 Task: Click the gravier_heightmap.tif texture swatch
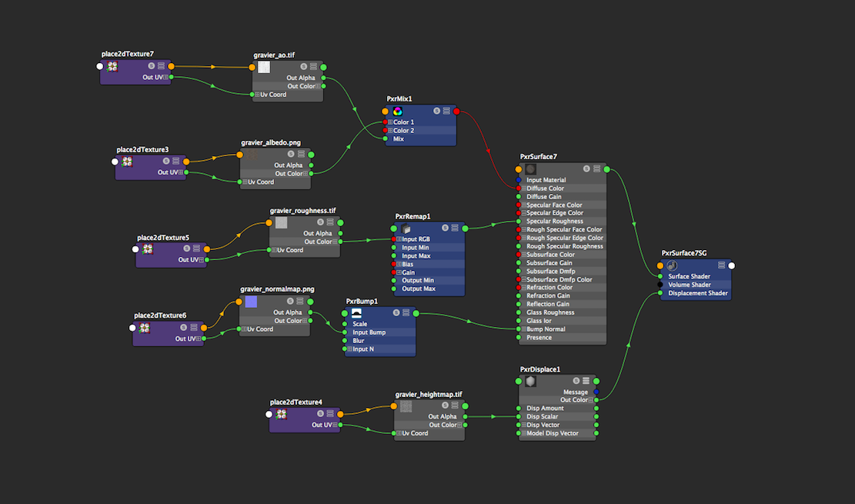pos(406,406)
